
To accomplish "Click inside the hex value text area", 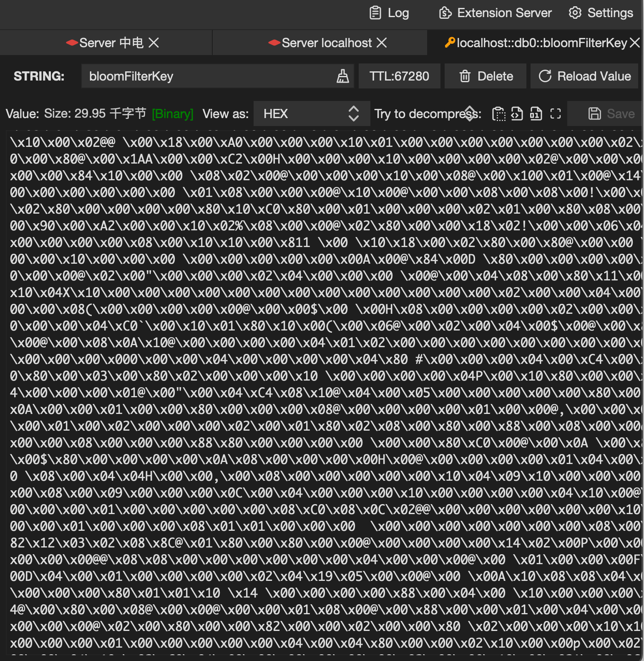I will [325, 392].
